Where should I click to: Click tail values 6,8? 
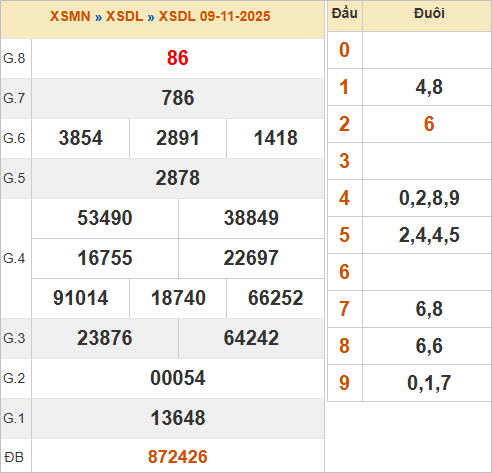click(x=429, y=309)
